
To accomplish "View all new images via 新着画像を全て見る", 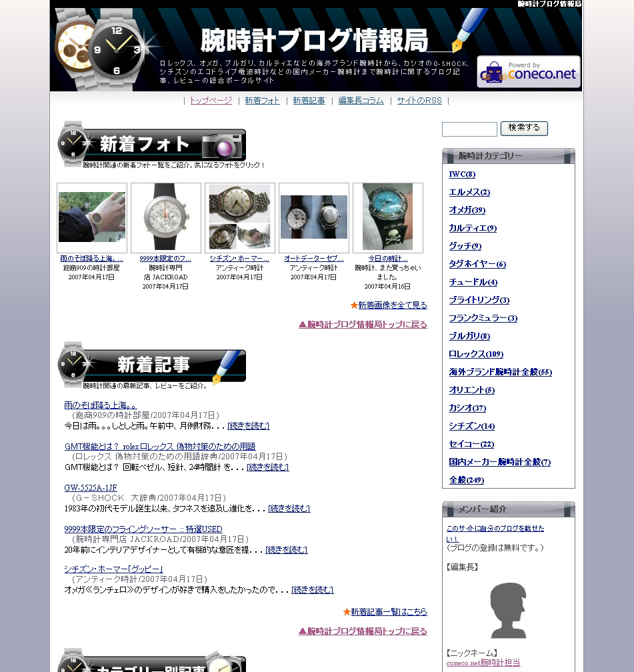I will [x=393, y=305].
